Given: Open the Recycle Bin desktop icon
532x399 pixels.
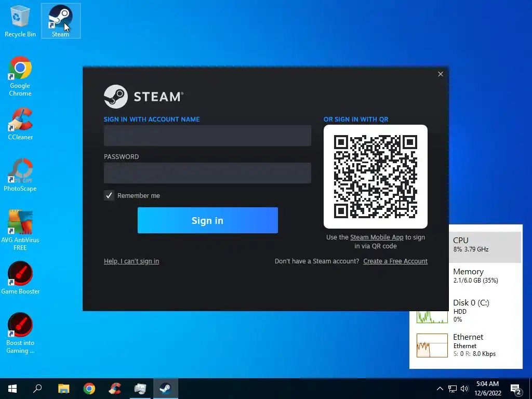Looking at the screenshot, I should [x=20, y=21].
